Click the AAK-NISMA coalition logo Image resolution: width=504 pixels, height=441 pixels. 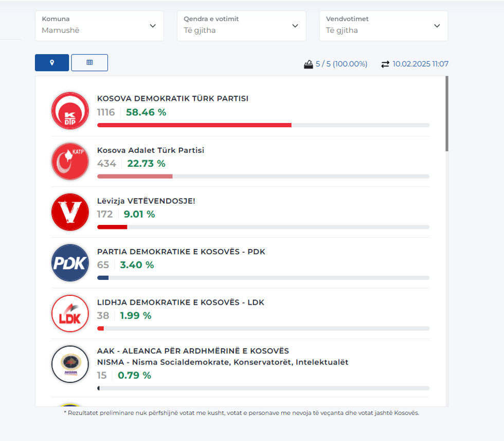coord(70,364)
